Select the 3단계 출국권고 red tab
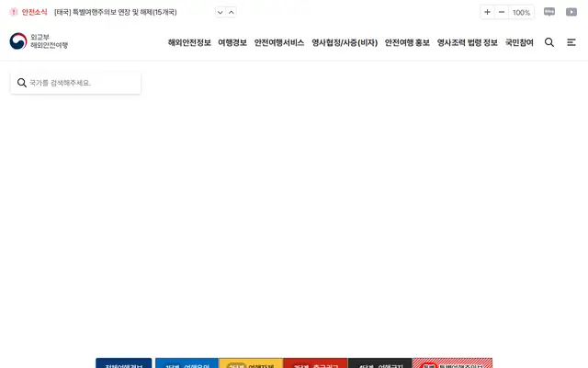This screenshot has height=368, width=588. [315, 363]
